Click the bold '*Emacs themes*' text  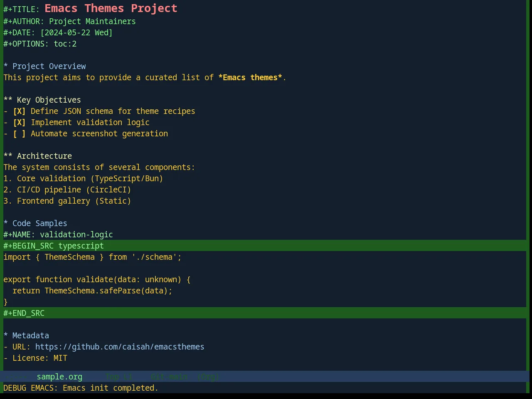click(x=250, y=78)
